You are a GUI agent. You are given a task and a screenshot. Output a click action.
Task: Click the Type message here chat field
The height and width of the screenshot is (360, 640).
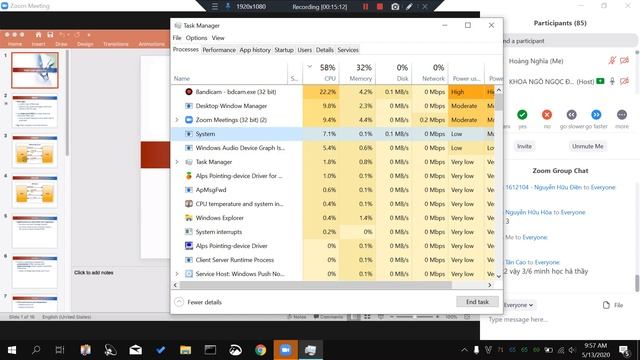pyautogui.click(x=559, y=320)
